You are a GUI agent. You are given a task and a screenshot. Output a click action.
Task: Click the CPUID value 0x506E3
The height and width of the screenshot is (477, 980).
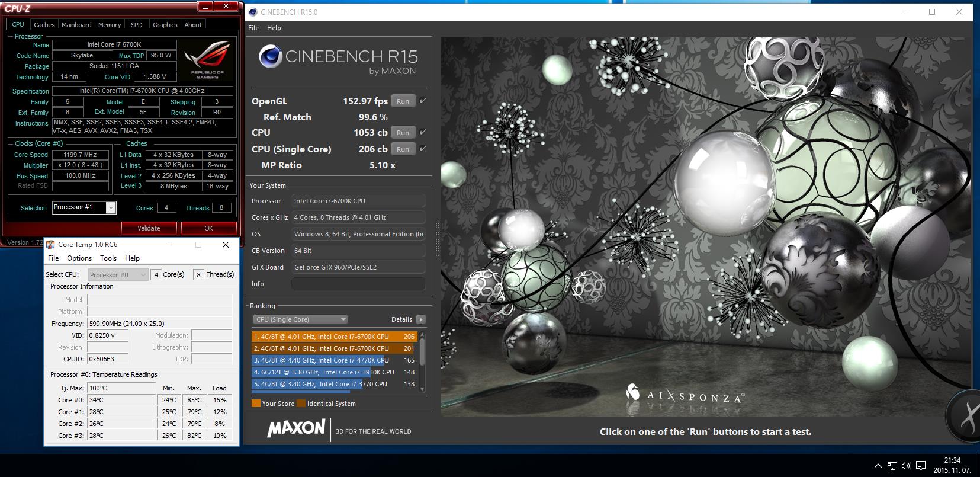pyautogui.click(x=107, y=359)
